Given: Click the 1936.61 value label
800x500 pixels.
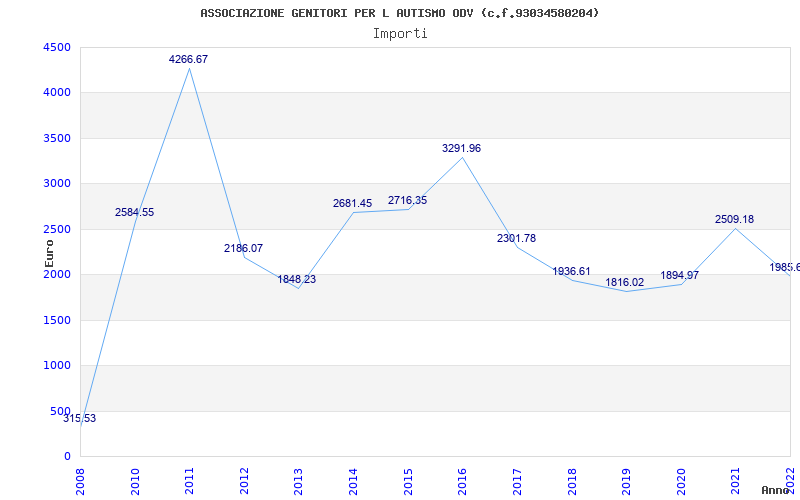Looking at the screenshot, I should (571, 271).
